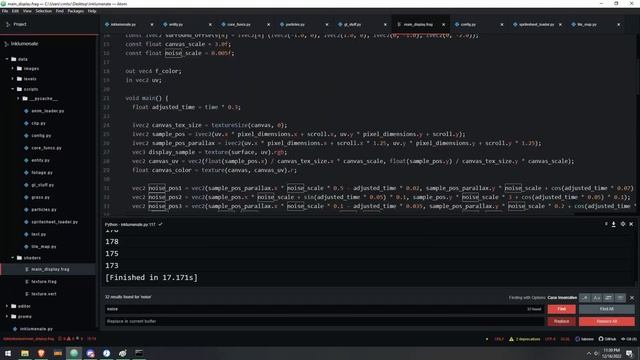Toggle the match case find option
Viewport: 640px width, 360px height.
(597, 298)
